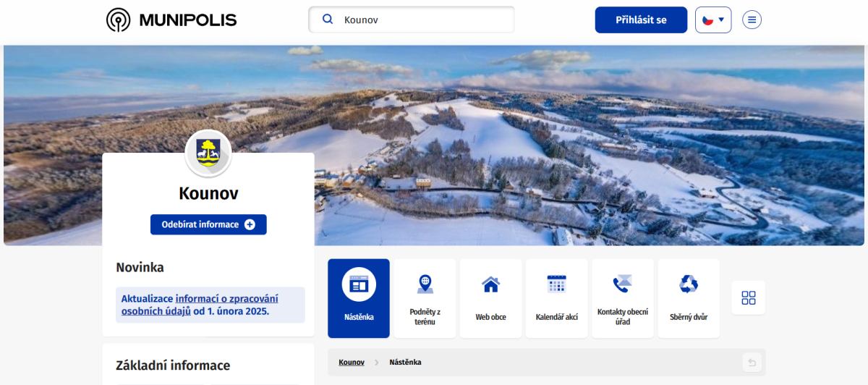Open the Web obce home icon
The image size is (868, 385).
490,285
